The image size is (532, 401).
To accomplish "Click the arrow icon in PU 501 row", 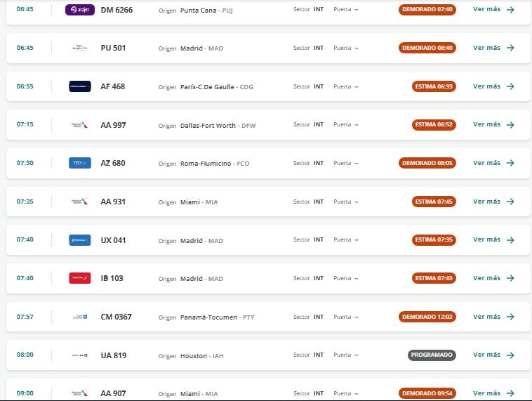I will [510, 48].
